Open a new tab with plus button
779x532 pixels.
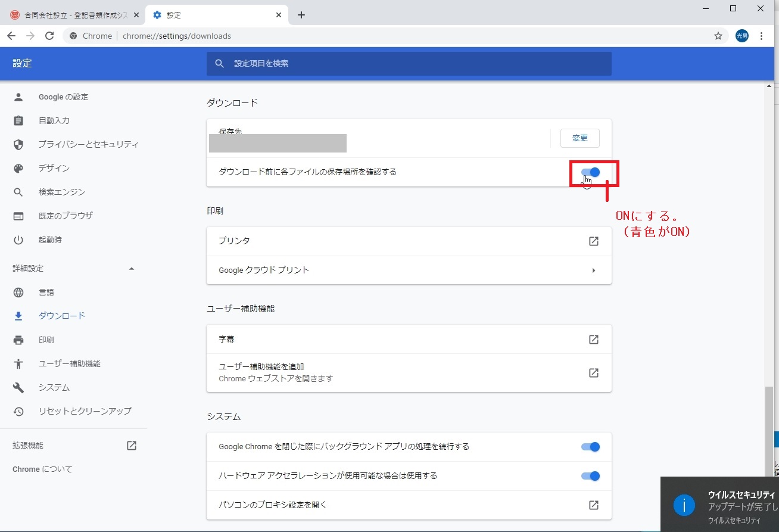pos(301,15)
